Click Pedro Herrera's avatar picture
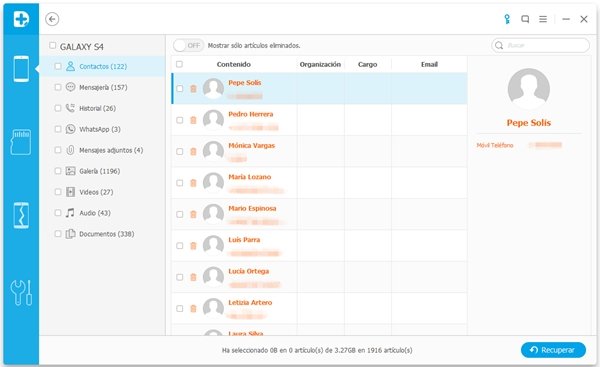600x367 pixels. tap(213, 120)
